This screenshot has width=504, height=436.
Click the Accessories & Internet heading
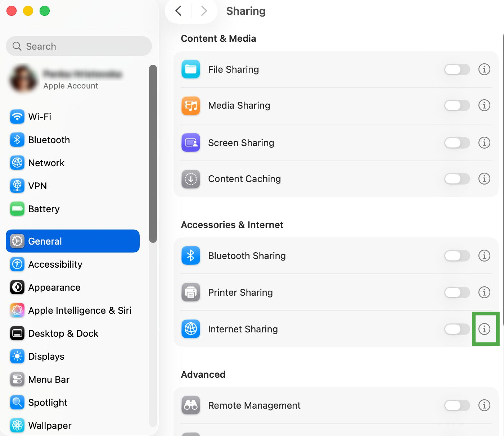pyautogui.click(x=232, y=225)
